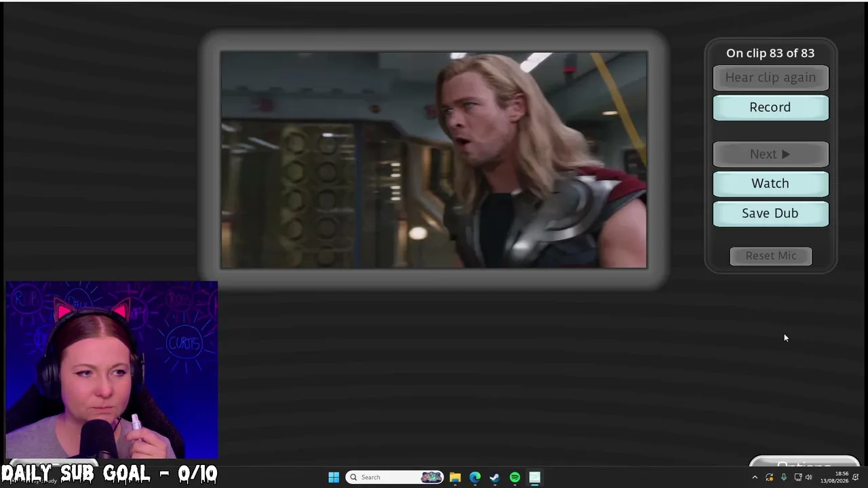
Task: Open Steam from the taskbar
Action: 494,477
